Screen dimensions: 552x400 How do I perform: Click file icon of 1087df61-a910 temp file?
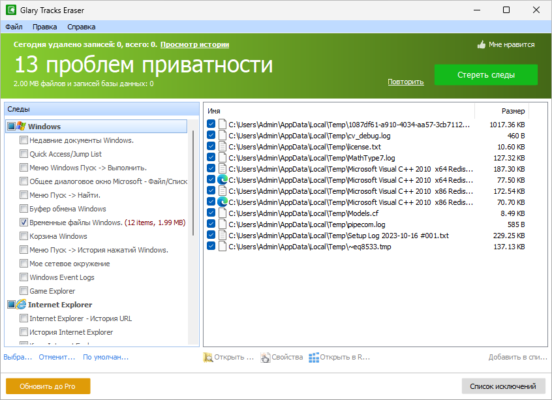click(x=222, y=124)
